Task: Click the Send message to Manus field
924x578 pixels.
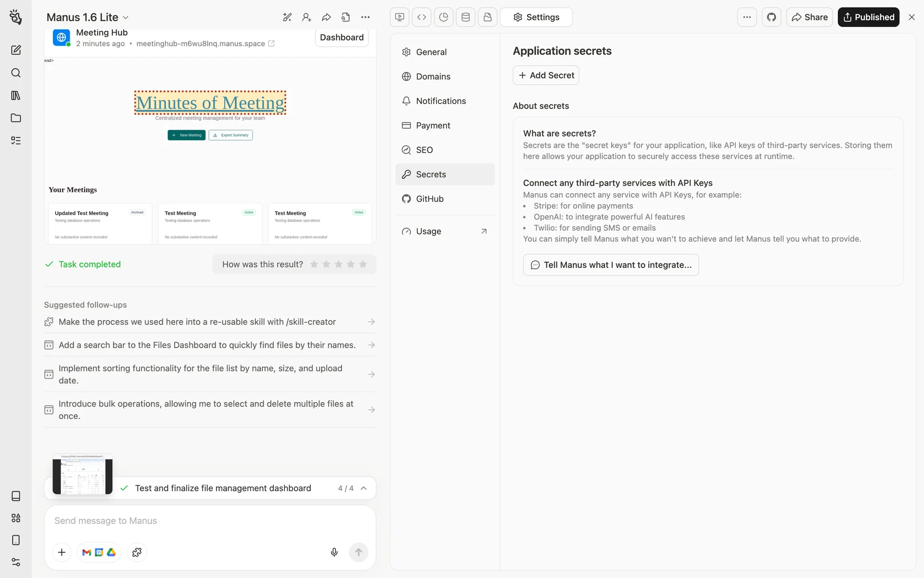Action: pos(192,521)
